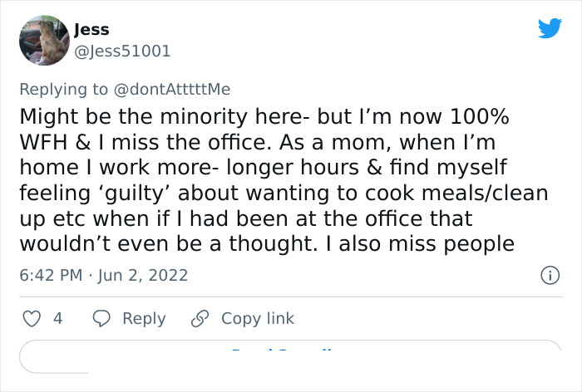Image resolution: width=582 pixels, height=392 pixels.
Task: Click the like count number 4
Action: (x=57, y=318)
